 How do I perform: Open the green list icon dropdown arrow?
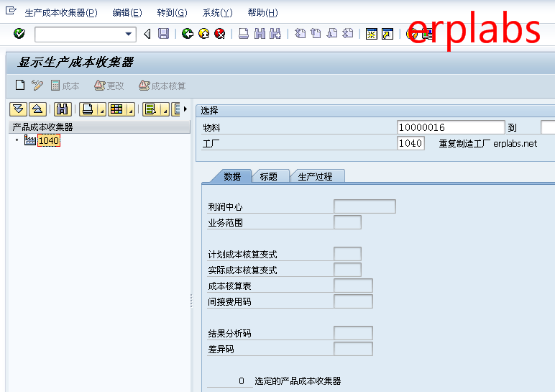point(165,109)
